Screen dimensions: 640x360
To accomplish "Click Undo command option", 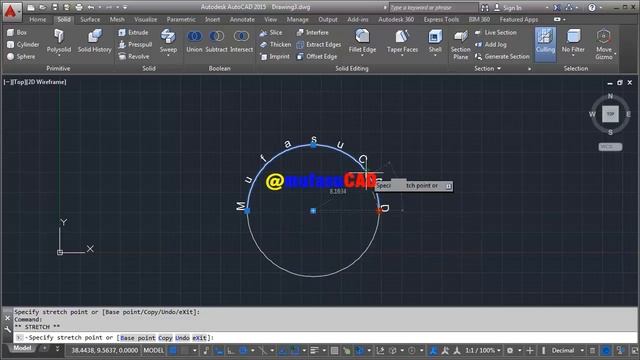I will coord(182,338).
